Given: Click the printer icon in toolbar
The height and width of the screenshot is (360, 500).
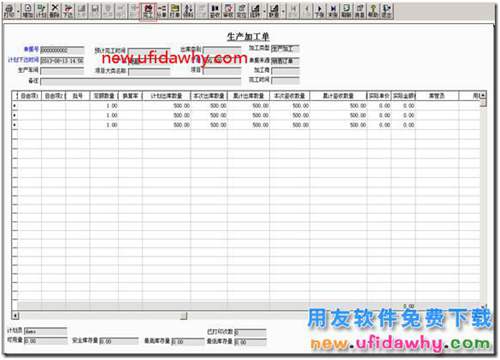Looking at the screenshot, I should [9, 11].
